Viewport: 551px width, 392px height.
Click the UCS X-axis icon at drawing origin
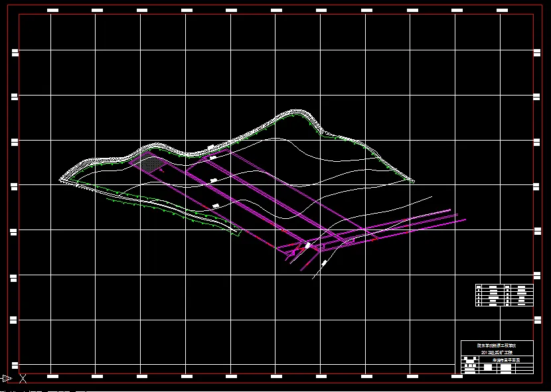point(23,379)
